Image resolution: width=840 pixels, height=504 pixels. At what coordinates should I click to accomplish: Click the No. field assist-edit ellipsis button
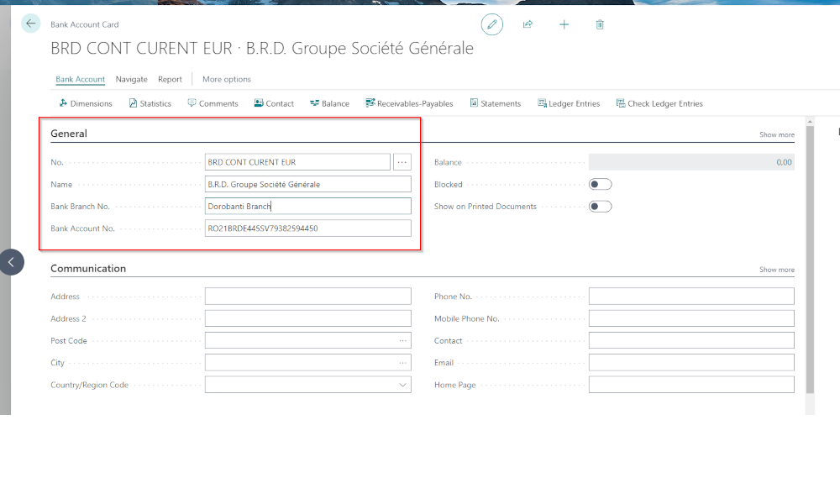402,162
